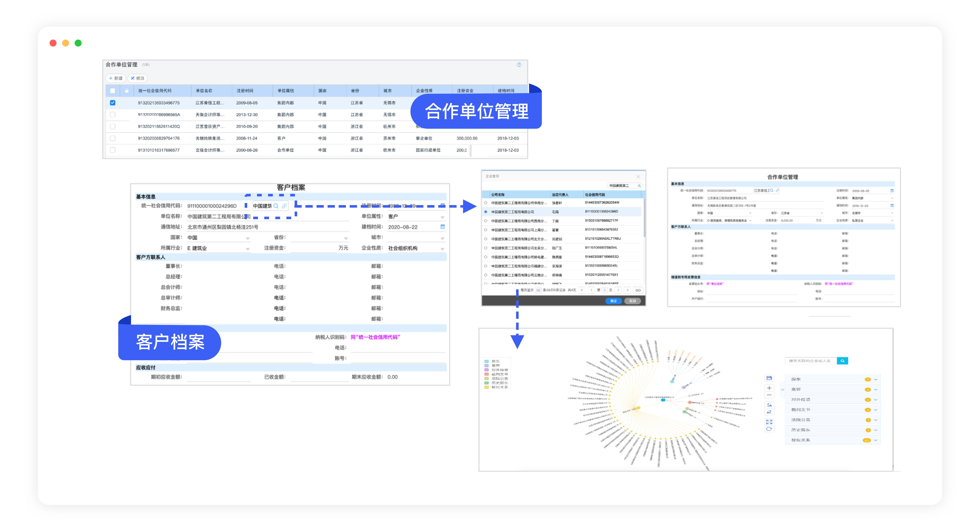This screenshot has height=531, width=980.
Task: Select radio for 中国建筑第二工程局有限公司西南分 row
Action: [x=486, y=221]
